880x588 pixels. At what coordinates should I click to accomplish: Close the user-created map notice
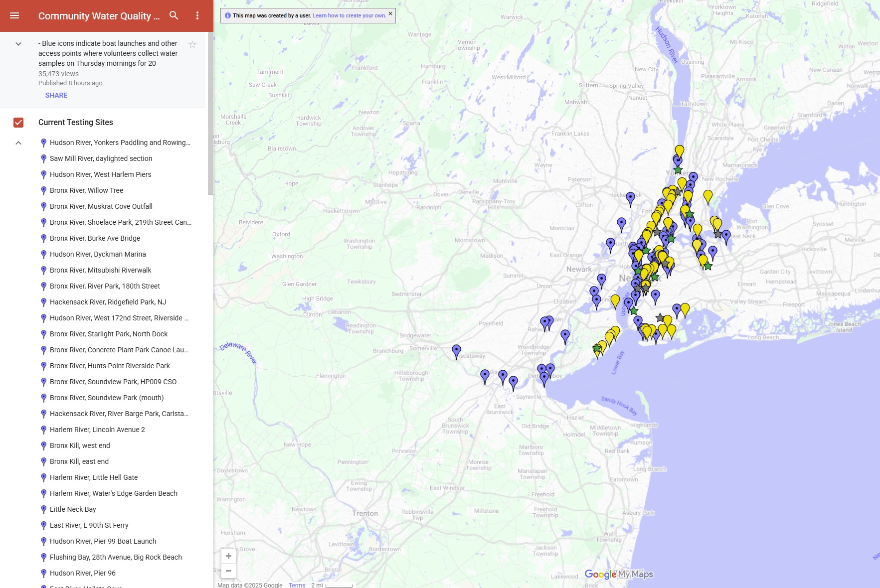point(390,14)
